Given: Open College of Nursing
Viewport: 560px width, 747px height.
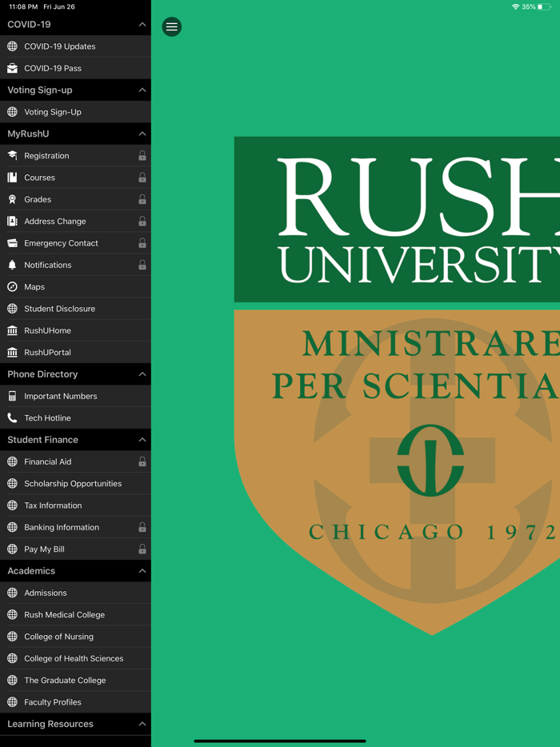Looking at the screenshot, I should pyautogui.click(x=75, y=637).
